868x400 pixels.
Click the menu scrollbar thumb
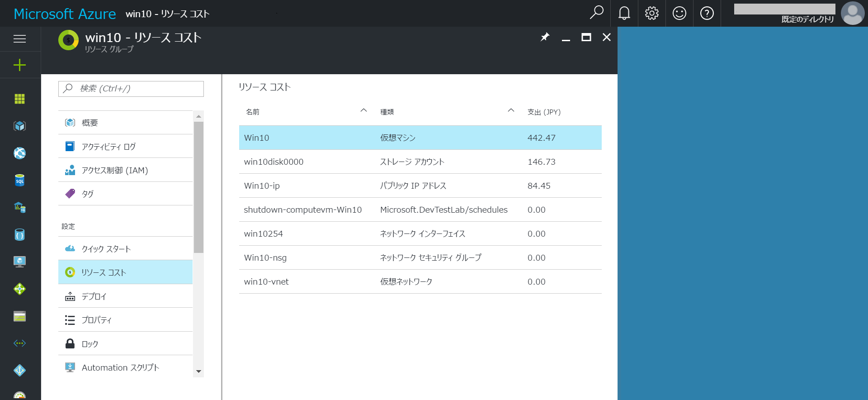pos(198,187)
